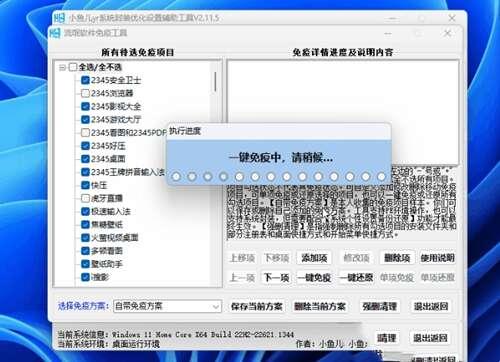Viewport: 500px width, 362px height.
Task: Check the 虎牙直播 checkbox
Action: point(85,198)
